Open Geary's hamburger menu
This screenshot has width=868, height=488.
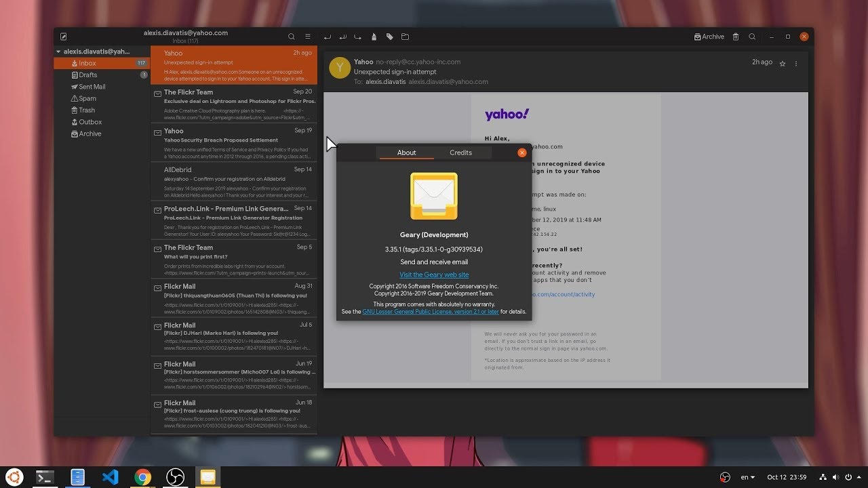(308, 37)
